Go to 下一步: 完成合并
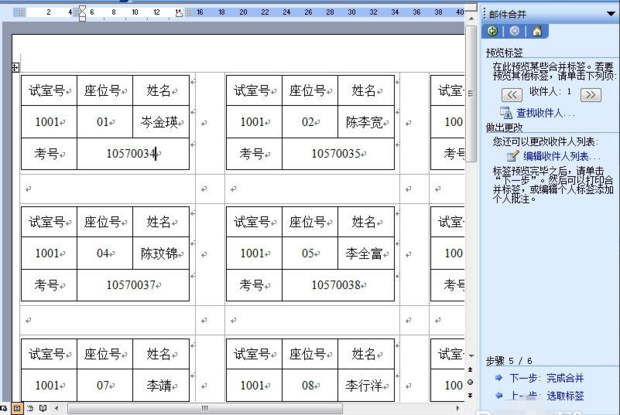The image size is (620, 415). tap(546, 378)
